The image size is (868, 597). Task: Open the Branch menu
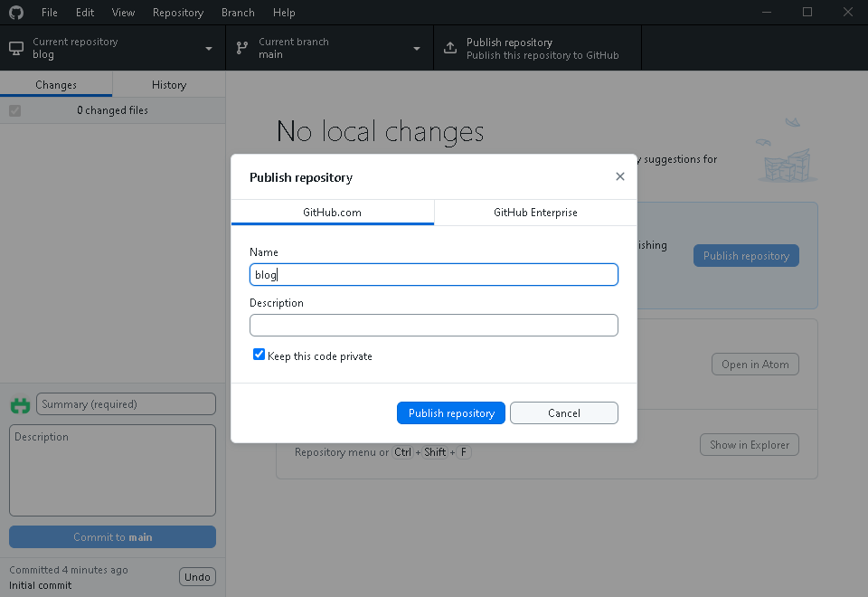[x=238, y=13]
